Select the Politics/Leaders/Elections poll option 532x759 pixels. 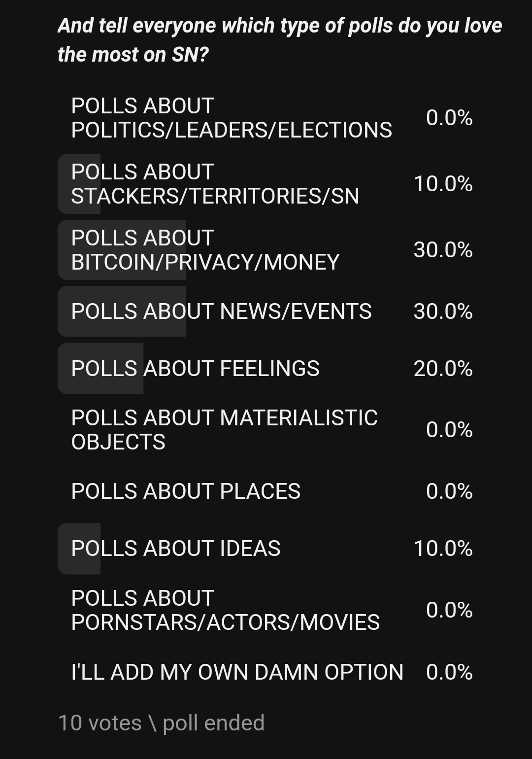232,118
